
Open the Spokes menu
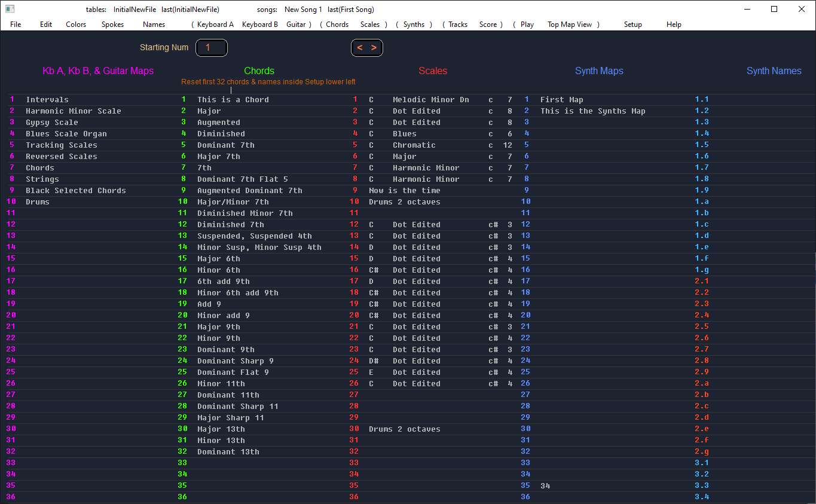(x=112, y=25)
